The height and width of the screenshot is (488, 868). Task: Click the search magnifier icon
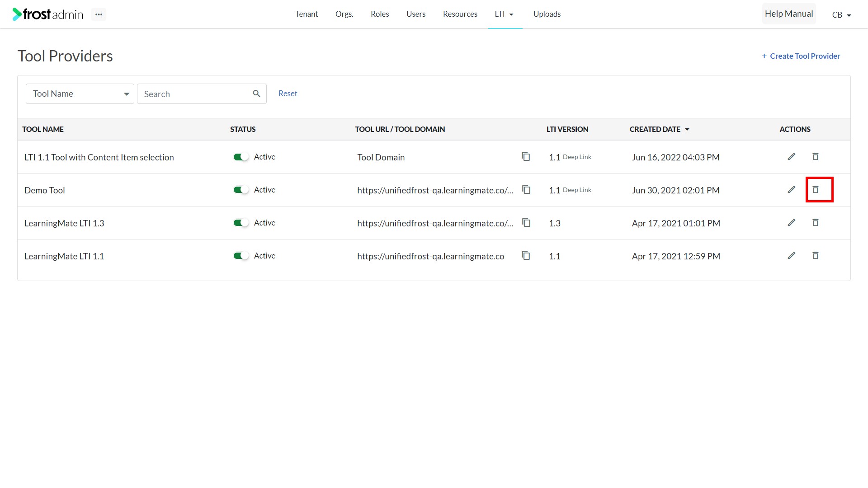256,94
